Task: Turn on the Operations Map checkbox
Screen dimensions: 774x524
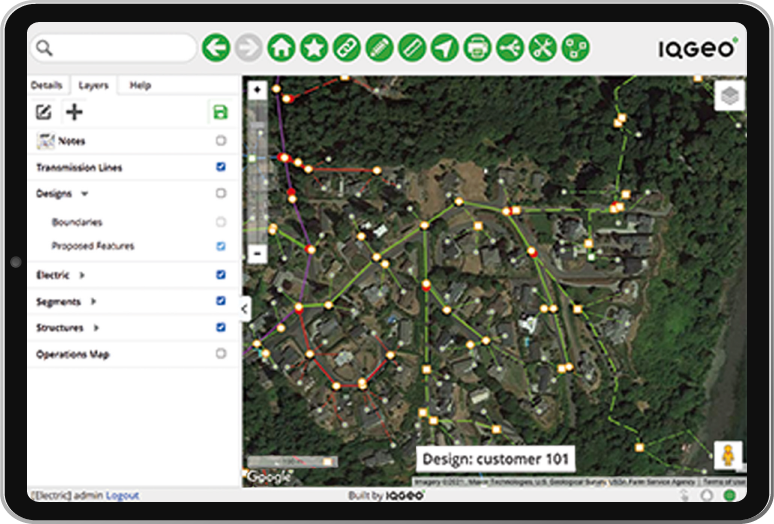Action: (x=221, y=354)
